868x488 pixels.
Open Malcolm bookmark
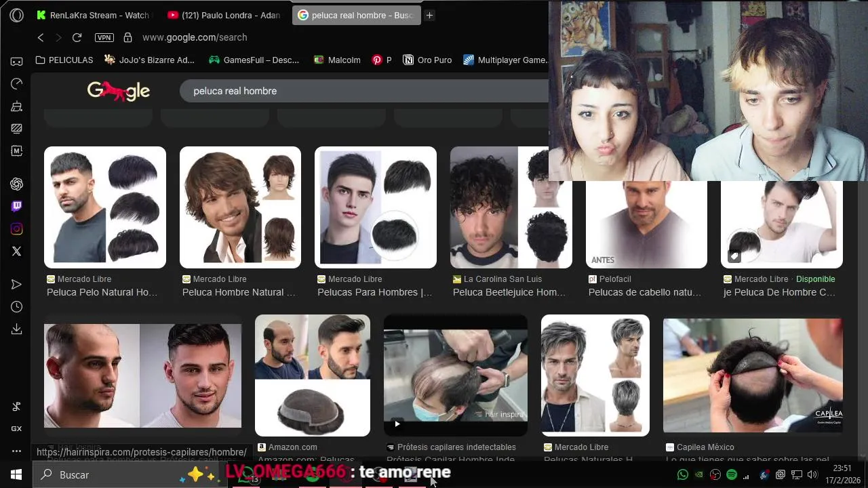click(x=337, y=60)
